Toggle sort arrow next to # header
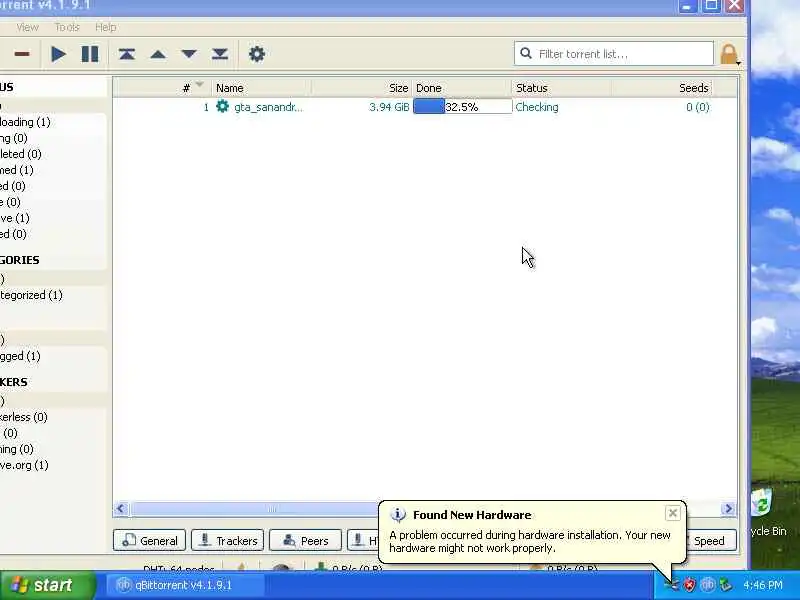800x600 pixels. click(x=199, y=84)
